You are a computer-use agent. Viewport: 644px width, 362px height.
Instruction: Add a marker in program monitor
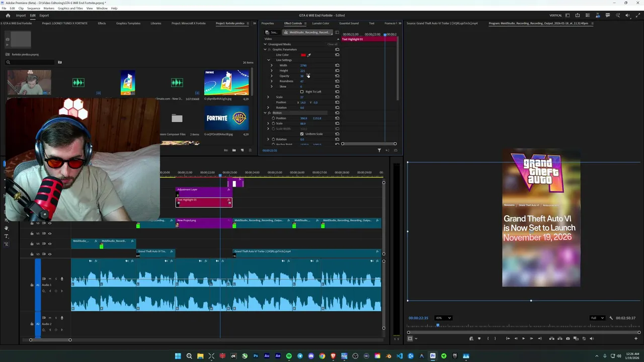479,338
